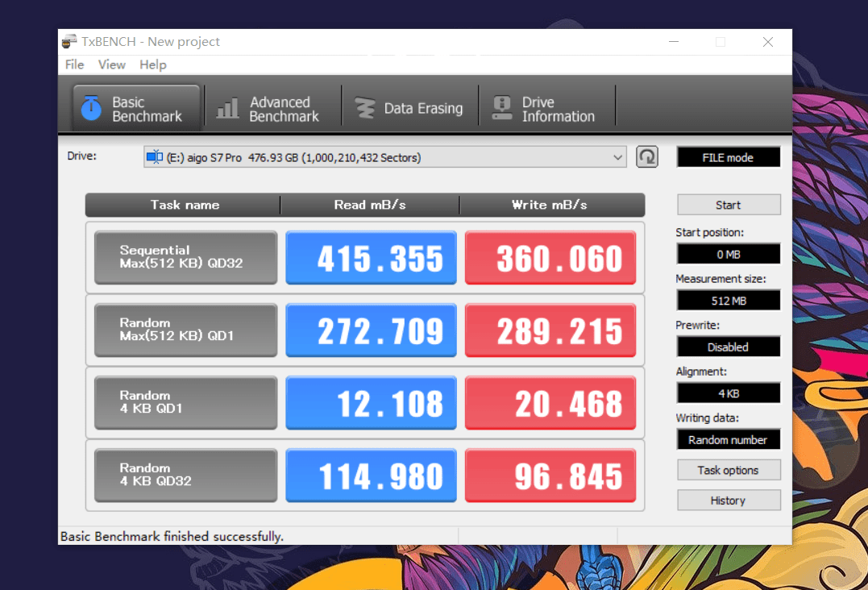Click the read result 114.980

click(371, 475)
